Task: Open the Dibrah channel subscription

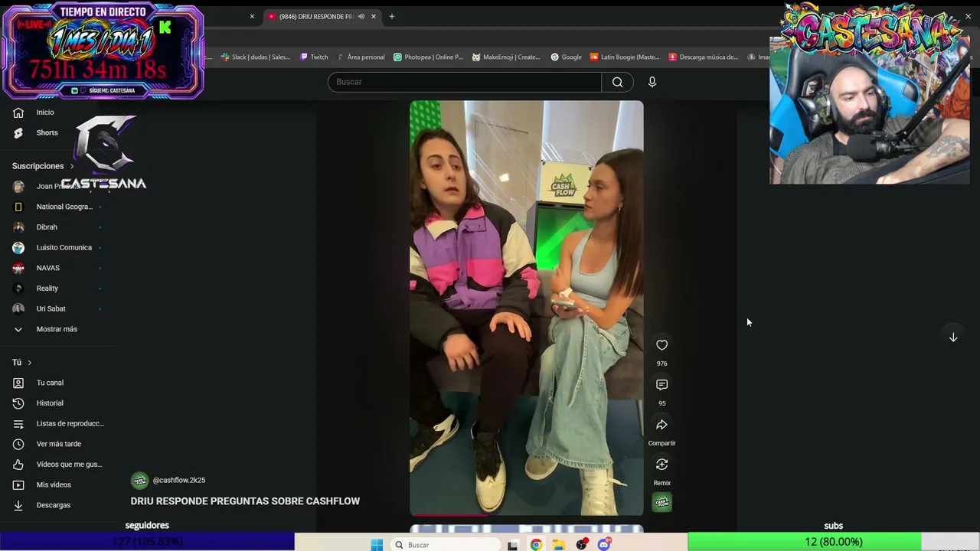Action: click(x=47, y=227)
